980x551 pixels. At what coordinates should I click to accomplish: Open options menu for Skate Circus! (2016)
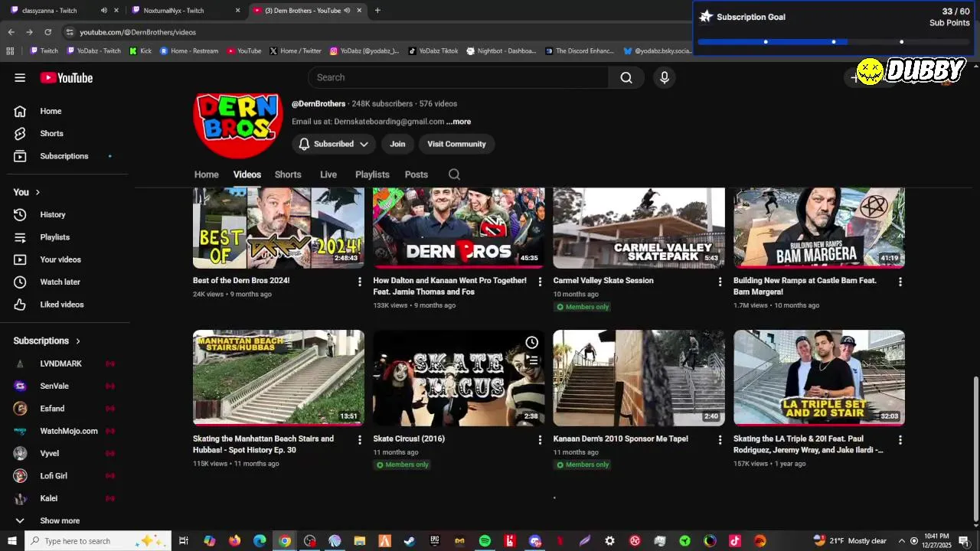(540, 440)
